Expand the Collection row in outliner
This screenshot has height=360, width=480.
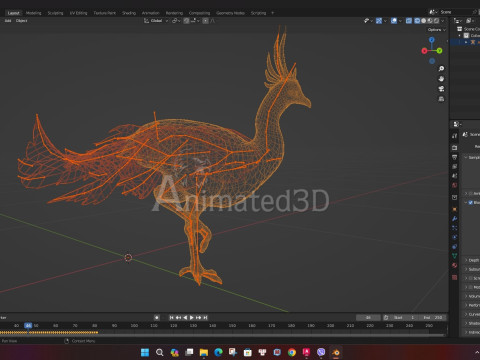point(460,35)
